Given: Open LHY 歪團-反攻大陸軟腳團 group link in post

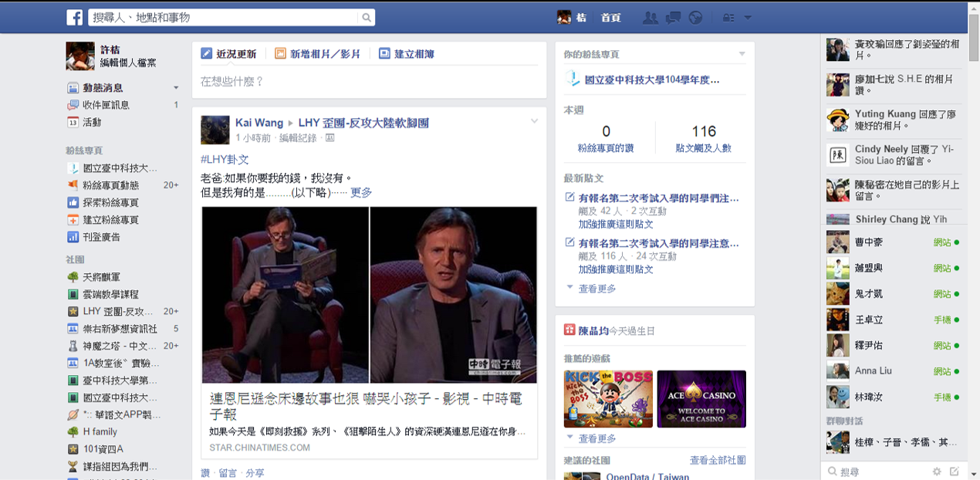Looking at the screenshot, I should [x=363, y=123].
